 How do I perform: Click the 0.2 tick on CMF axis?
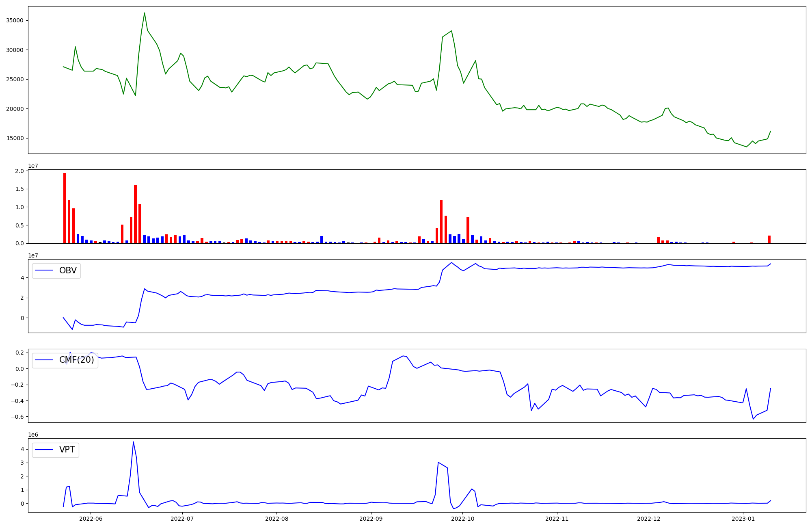20,353
